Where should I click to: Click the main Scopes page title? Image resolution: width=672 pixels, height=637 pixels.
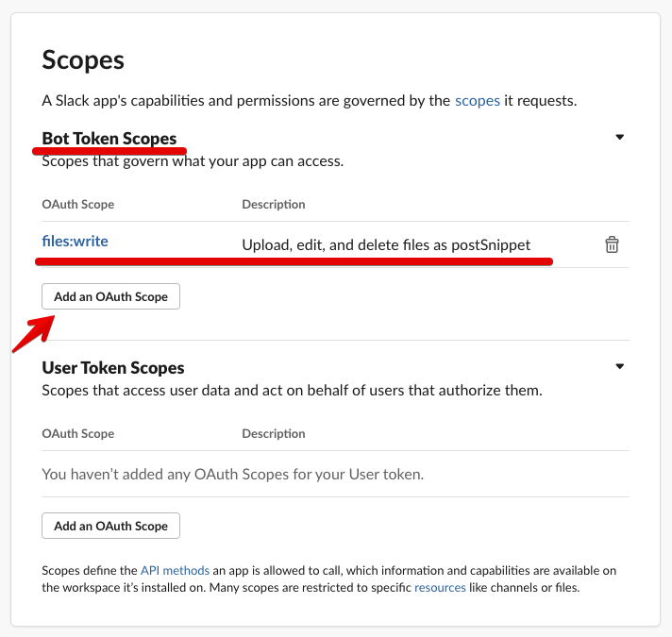click(x=83, y=59)
